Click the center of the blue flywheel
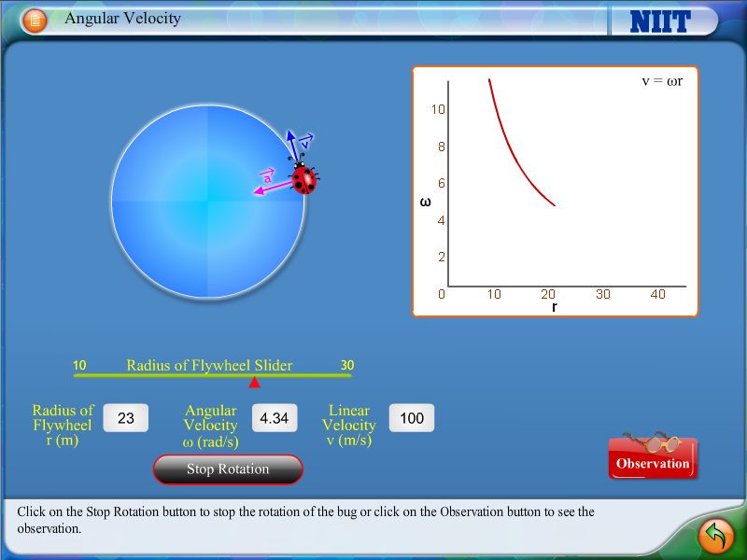 point(207,202)
